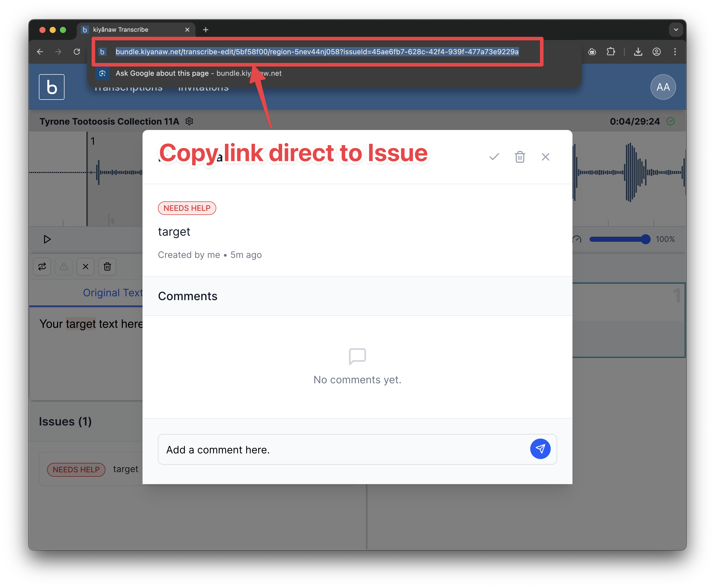Click Ask Google about this page
The width and height of the screenshot is (715, 588).
162,73
